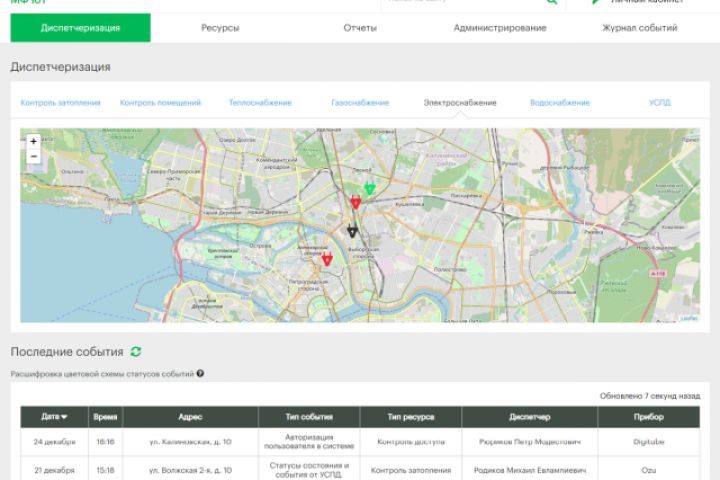
Task: Click the search magnifier icon
Action: click(551, 1)
